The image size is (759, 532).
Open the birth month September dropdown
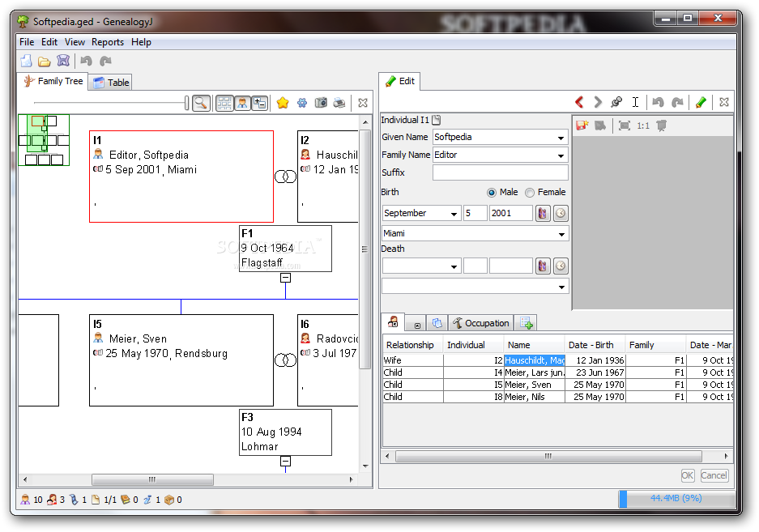454,214
